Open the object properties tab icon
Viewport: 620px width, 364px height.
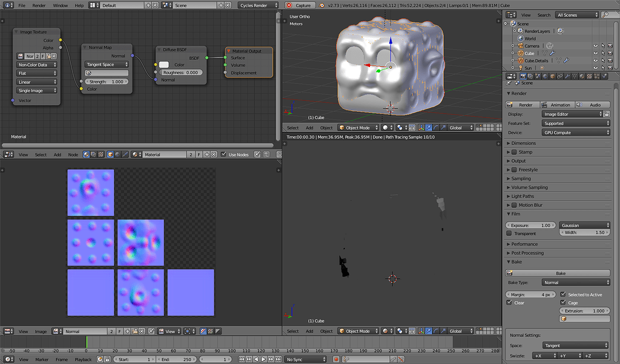pyautogui.click(x=552, y=76)
